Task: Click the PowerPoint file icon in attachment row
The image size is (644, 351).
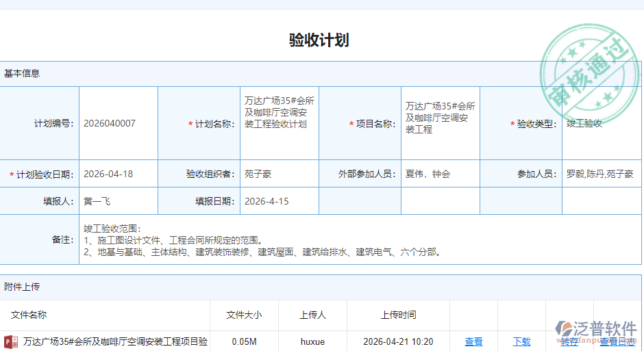Action: point(11,342)
